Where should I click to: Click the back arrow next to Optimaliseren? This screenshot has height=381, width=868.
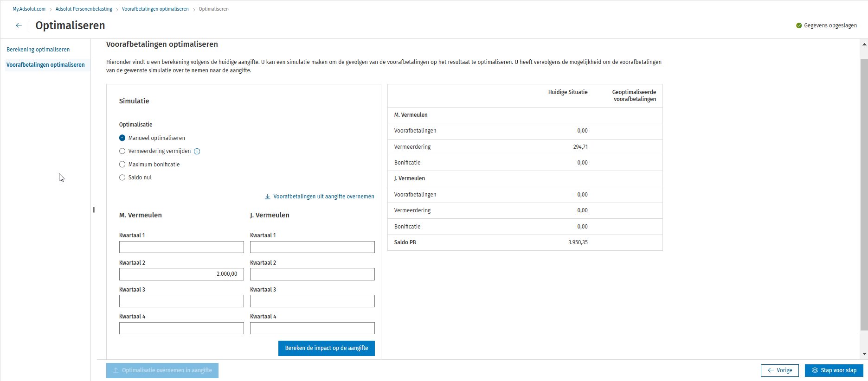pyautogui.click(x=19, y=25)
